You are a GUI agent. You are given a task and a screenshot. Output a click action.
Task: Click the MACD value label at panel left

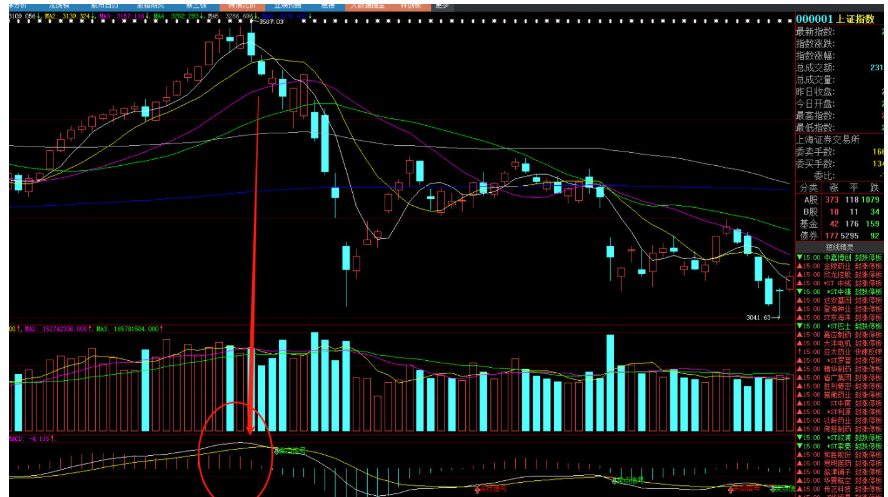[28, 438]
